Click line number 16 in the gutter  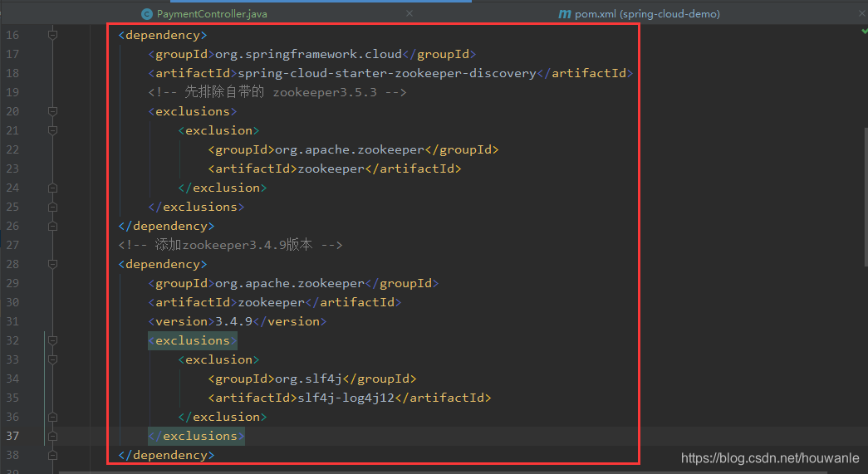coord(12,35)
